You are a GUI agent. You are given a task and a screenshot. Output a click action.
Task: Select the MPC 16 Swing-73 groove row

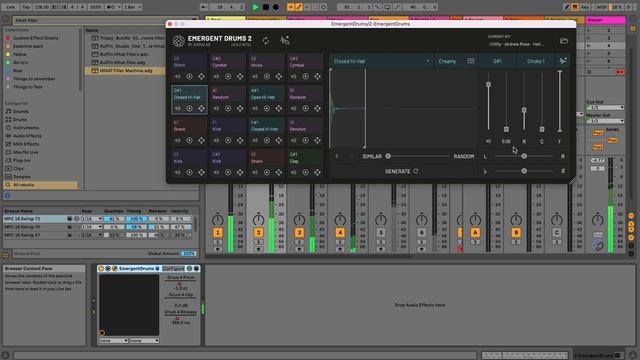(x=98, y=219)
